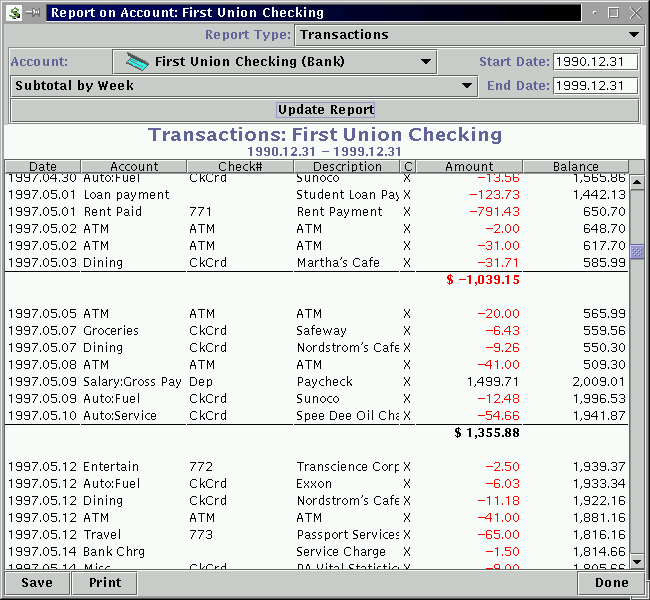Click Salary:Gross Pay account cell

point(132,382)
